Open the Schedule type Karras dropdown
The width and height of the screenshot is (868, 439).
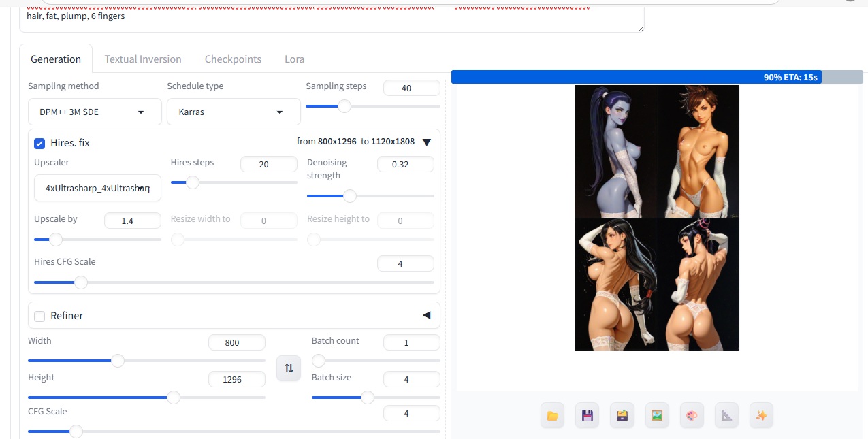click(x=234, y=112)
